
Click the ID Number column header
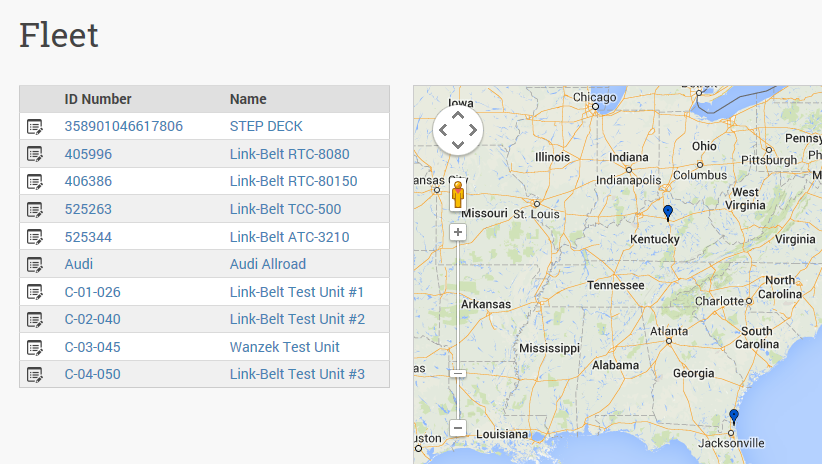coord(98,99)
